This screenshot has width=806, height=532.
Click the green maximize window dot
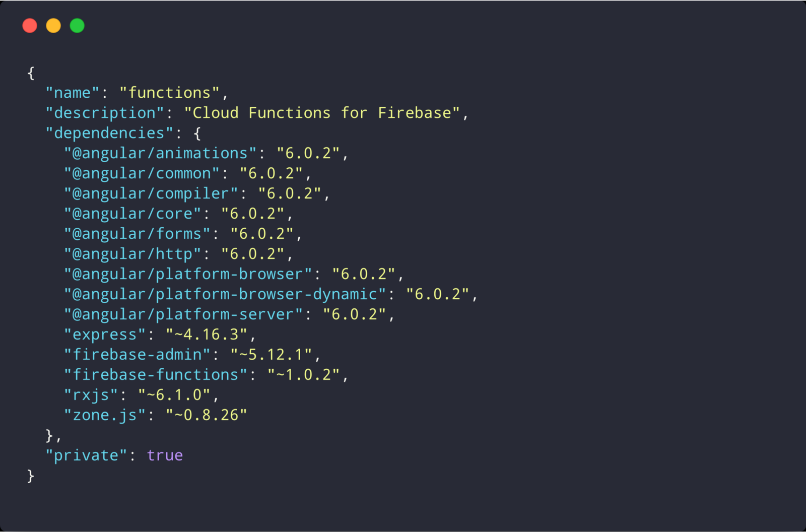tap(77, 26)
